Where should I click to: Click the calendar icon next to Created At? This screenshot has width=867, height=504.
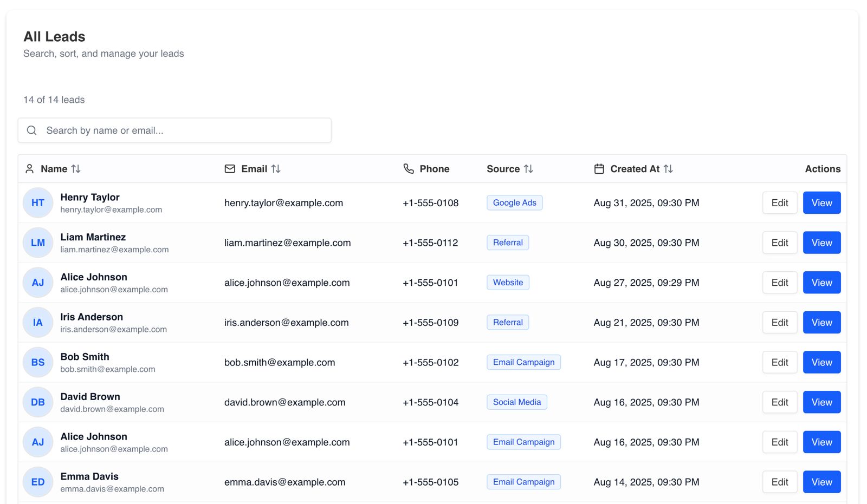(x=599, y=168)
